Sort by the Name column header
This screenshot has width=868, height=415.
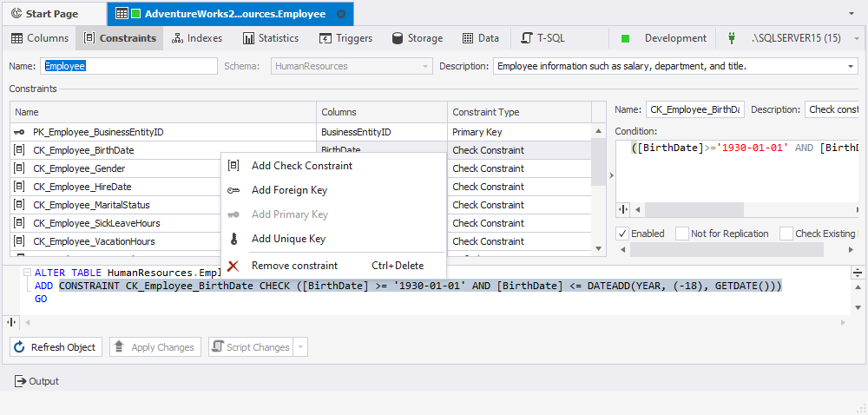coord(163,112)
